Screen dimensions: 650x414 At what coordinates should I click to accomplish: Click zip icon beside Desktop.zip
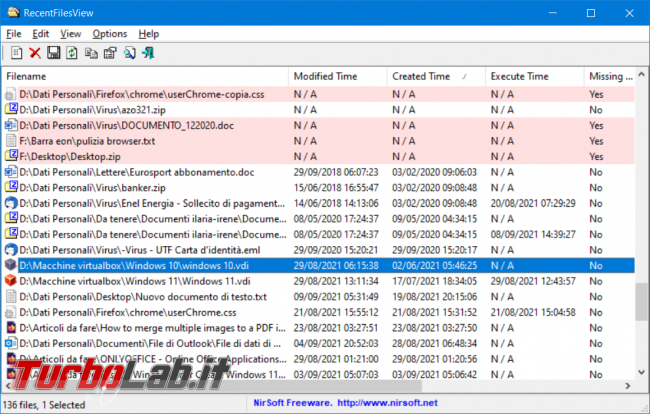point(10,157)
